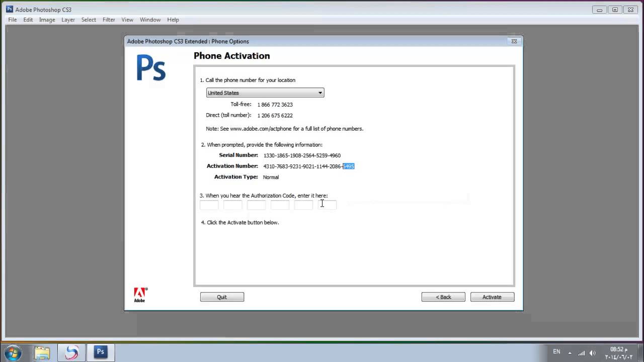Show hidden system tray icons
Image resolution: width=644 pixels, height=362 pixels.
click(x=570, y=352)
